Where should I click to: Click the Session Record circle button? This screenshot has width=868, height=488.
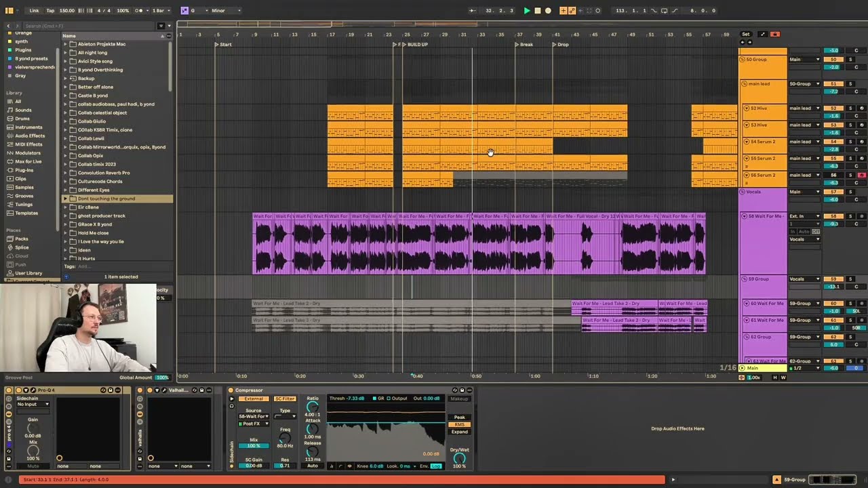pos(597,11)
